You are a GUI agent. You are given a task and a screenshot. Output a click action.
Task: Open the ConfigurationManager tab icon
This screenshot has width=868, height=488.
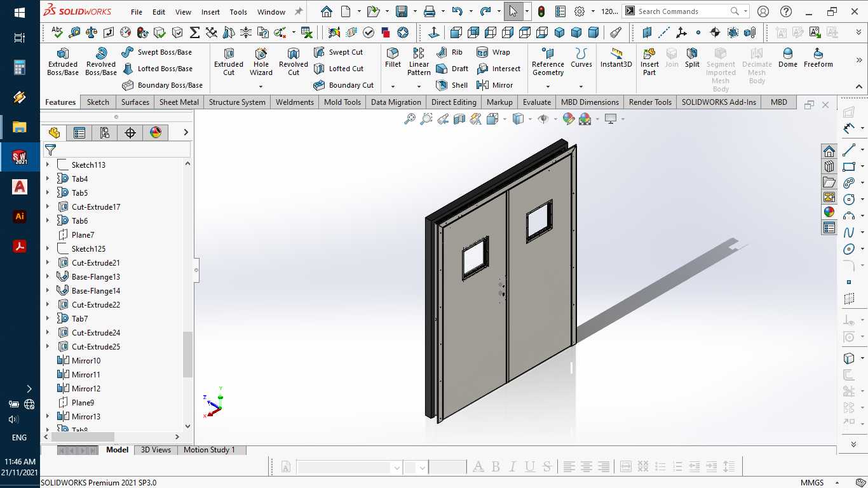(x=105, y=132)
